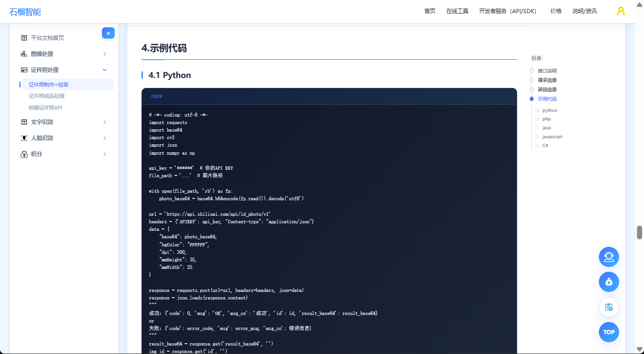Viewport: 644px width, 354px height.
Task: Select 证件照成品检测 in the sidebar
Action: click(47, 96)
